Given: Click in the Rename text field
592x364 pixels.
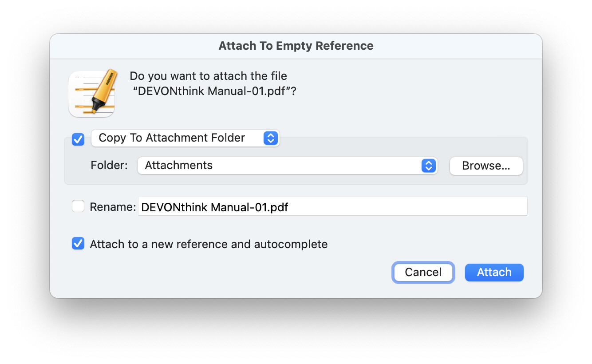Looking at the screenshot, I should 333,206.
